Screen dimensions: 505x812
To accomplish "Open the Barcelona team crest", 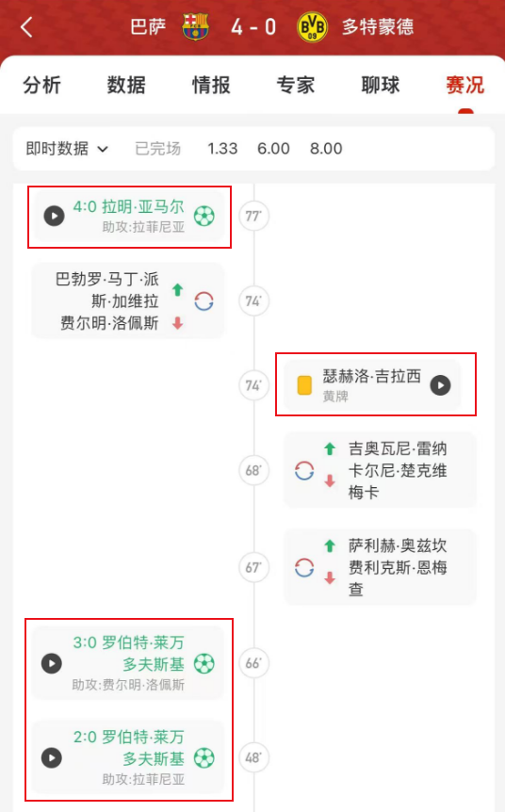I will click(x=195, y=27).
